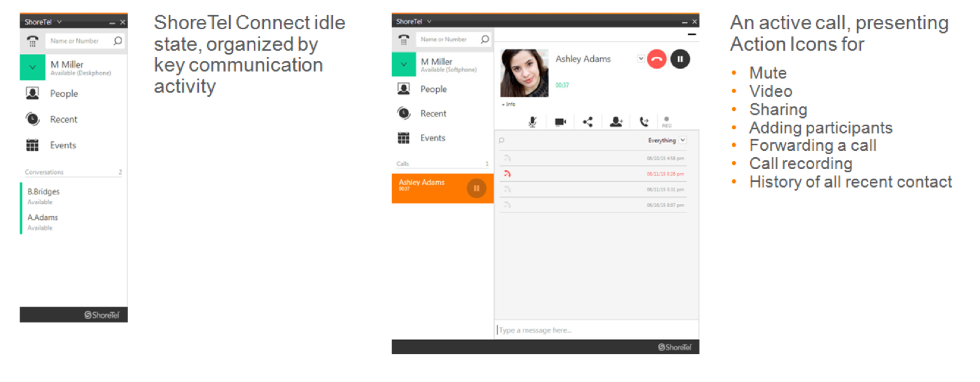Resume call via orange Ashley Adams pause button
The width and height of the screenshot is (980, 382).
476,188
